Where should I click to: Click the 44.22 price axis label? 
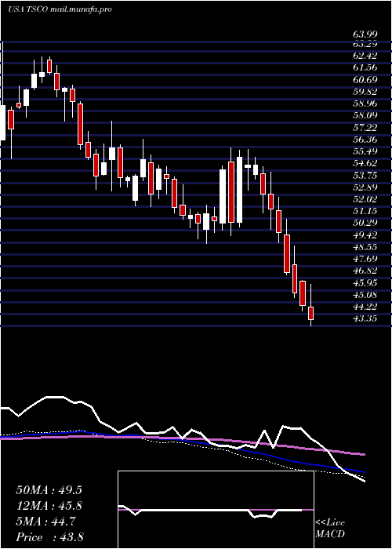tap(365, 307)
